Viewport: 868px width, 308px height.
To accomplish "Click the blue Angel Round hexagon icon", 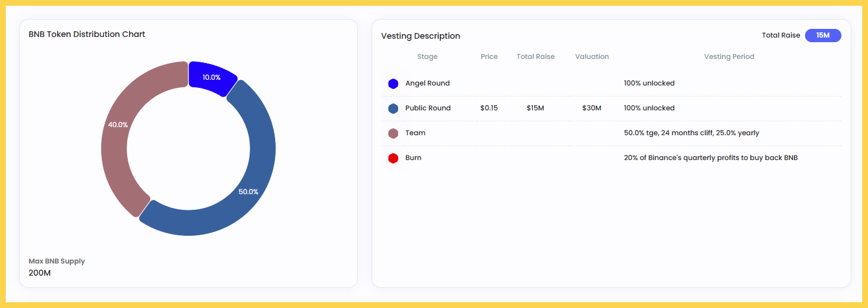I will pos(393,84).
